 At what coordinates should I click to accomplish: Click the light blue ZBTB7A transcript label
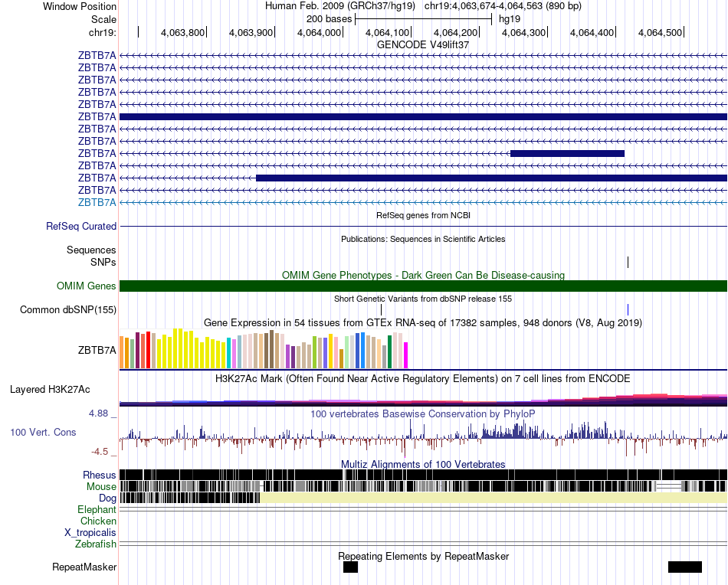pyautogui.click(x=97, y=202)
